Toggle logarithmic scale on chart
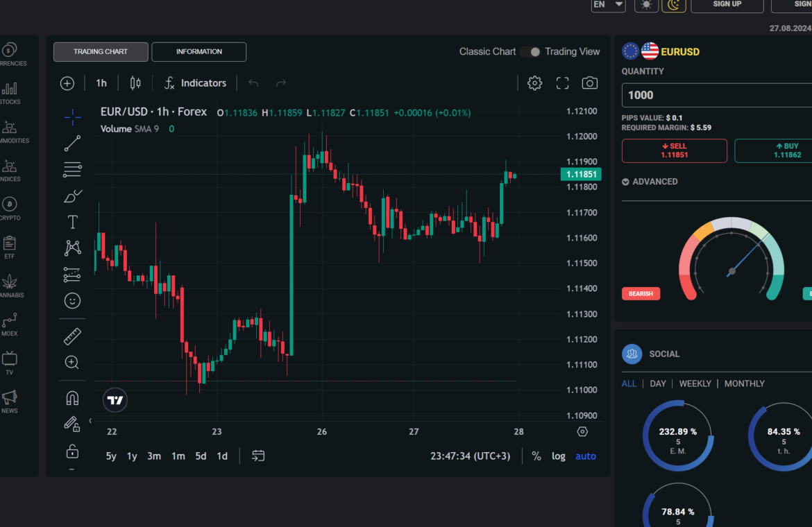This screenshot has height=527, width=812. (558, 456)
